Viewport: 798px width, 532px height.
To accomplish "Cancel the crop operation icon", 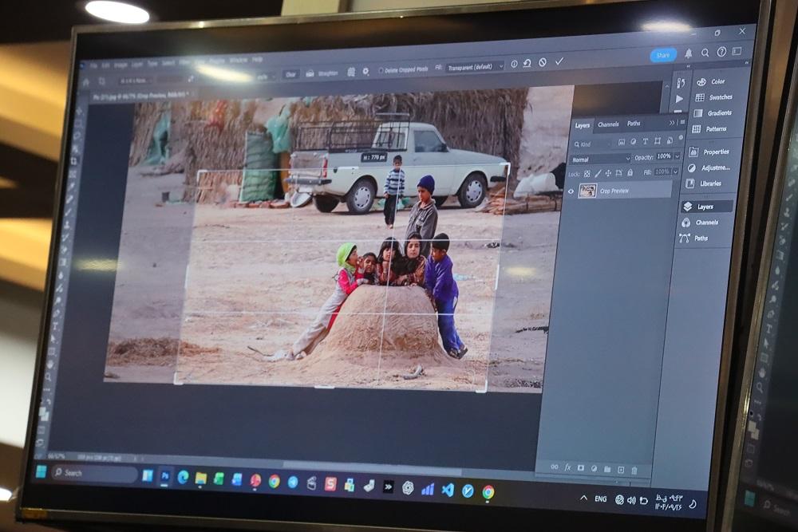I will click(x=543, y=63).
